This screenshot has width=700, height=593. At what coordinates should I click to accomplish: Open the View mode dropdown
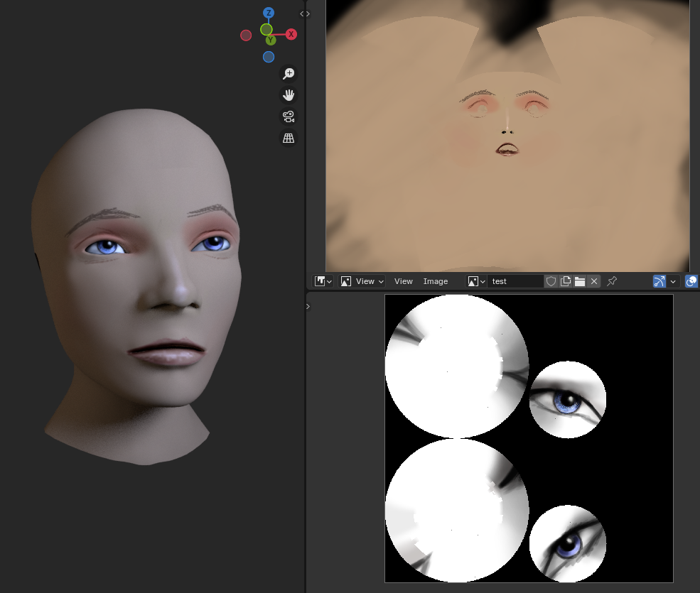362,281
